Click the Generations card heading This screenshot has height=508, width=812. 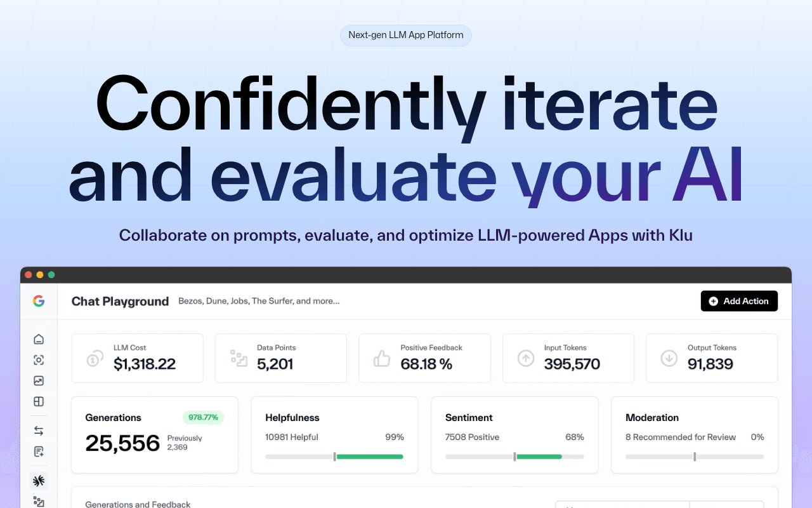click(113, 417)
